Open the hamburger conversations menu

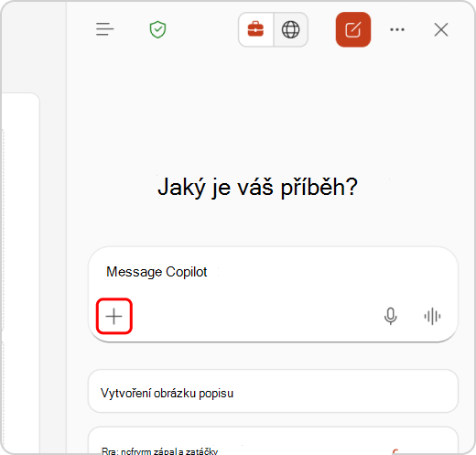[104, 29]
